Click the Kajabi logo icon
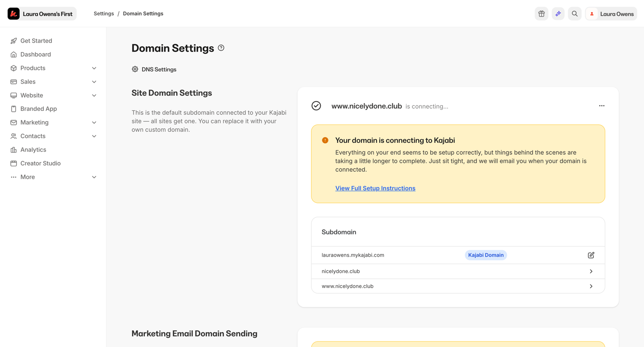The image size is (644, 347). (x=14, y=14)
